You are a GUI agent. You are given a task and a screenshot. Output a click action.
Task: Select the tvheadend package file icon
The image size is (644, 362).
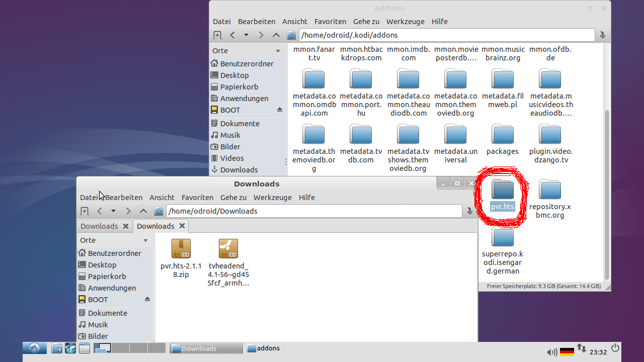pos(228,248)
